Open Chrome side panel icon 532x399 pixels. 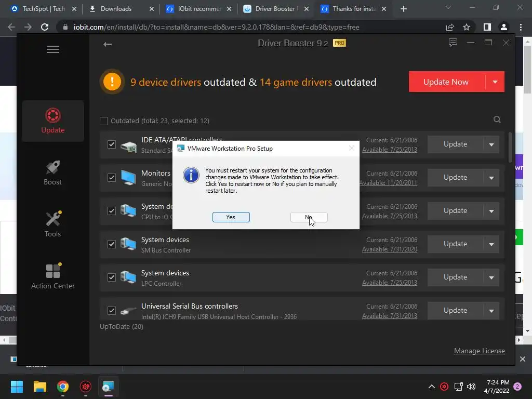(x=487, y=27)
